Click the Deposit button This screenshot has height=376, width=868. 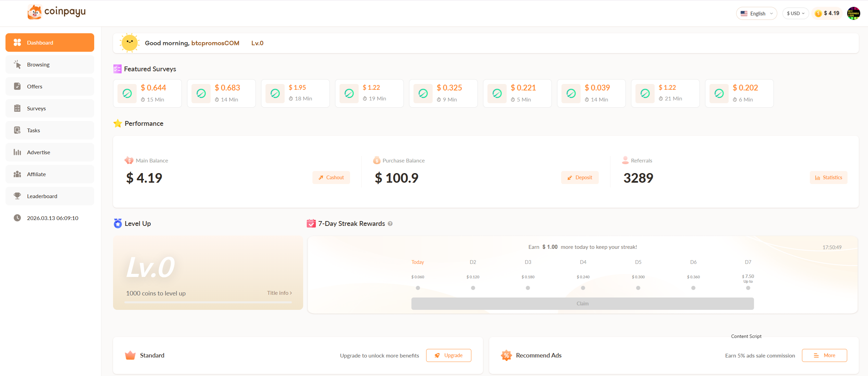click(580, 178)
